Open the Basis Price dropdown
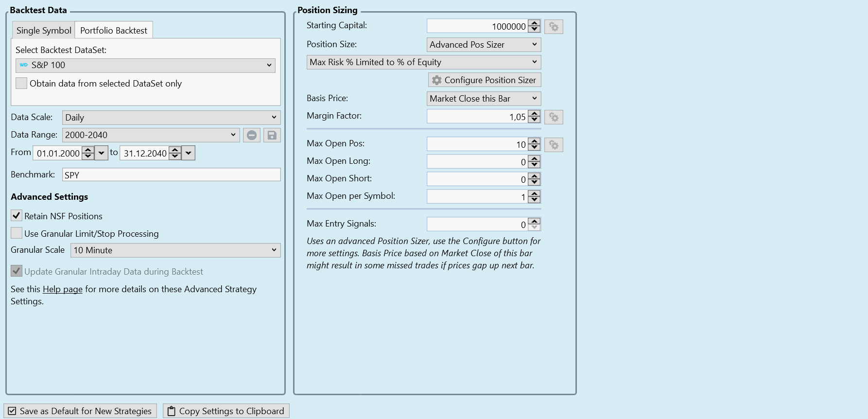The height and width of the screenshot is (419, 868). point(484,99)
